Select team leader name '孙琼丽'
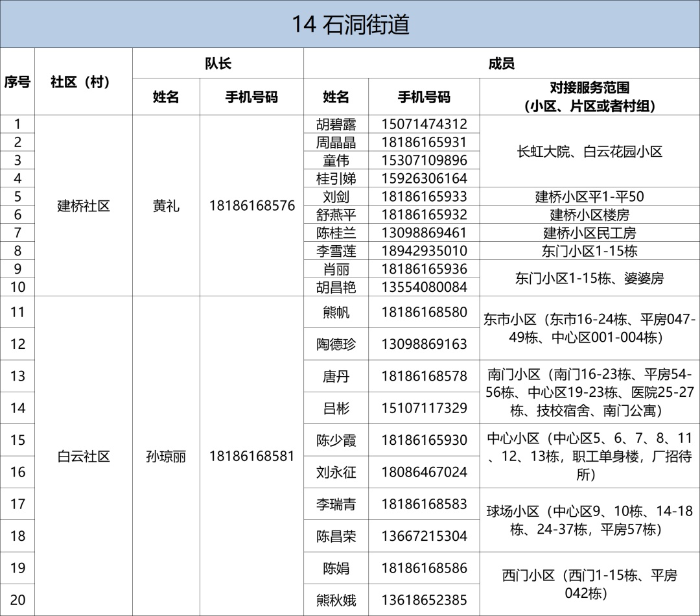Image resolution: width=700 pixels, height=616 pixels. click(166, 456)
